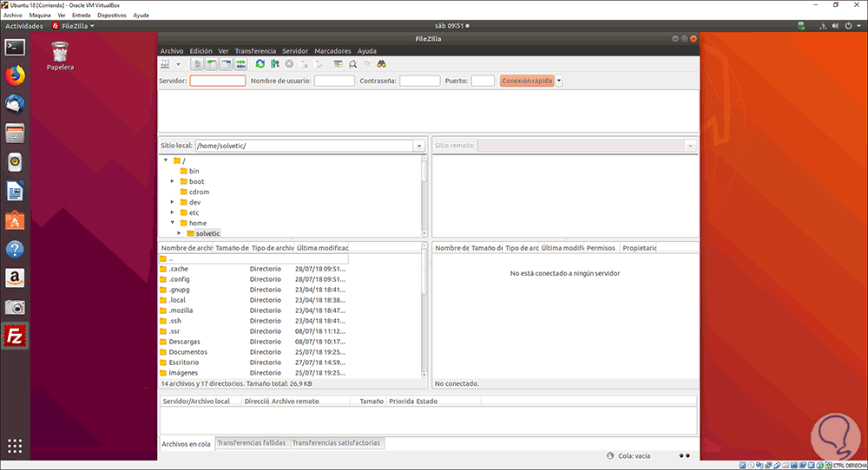Click the reconnect to last server icon
This screenshot has height=470, width=868.
[319, 64]
